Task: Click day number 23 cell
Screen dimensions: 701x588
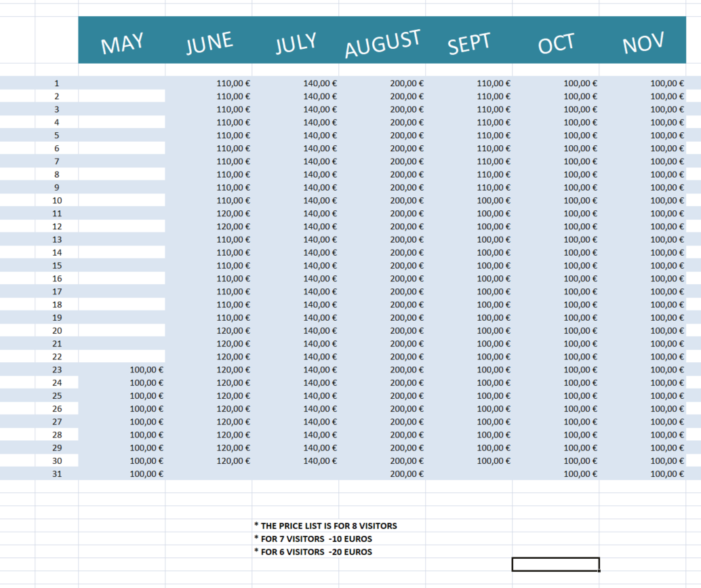Action: tap(57, 370)
